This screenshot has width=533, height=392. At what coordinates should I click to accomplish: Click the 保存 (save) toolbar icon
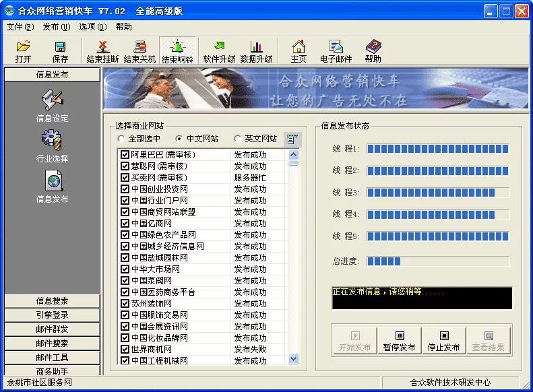(60, 51)
